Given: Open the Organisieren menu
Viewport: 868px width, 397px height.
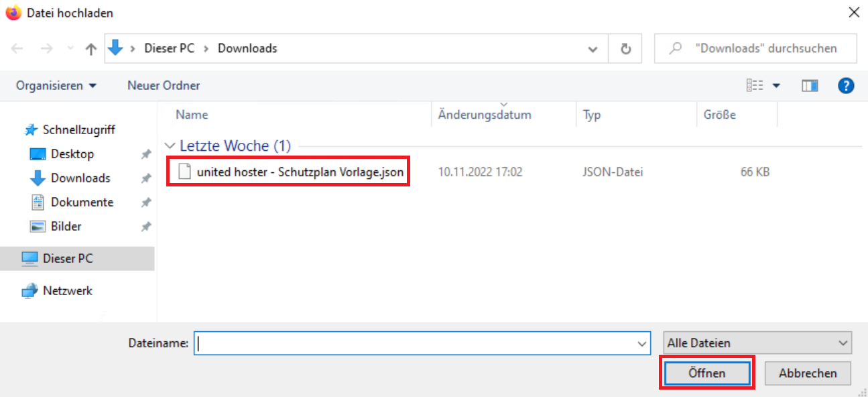Looking at the screenshot, I should [56, 85].
